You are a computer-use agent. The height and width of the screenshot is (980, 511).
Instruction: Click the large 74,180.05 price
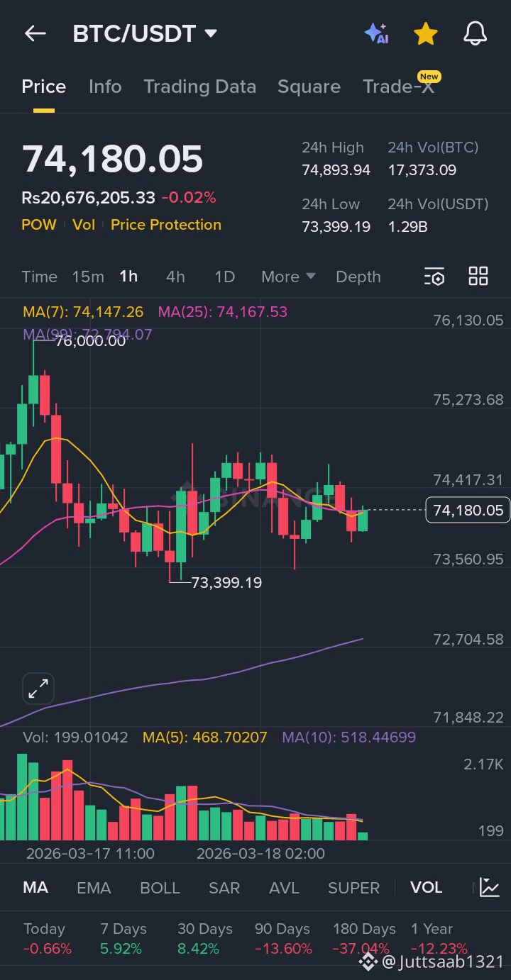tap(112, 159)
